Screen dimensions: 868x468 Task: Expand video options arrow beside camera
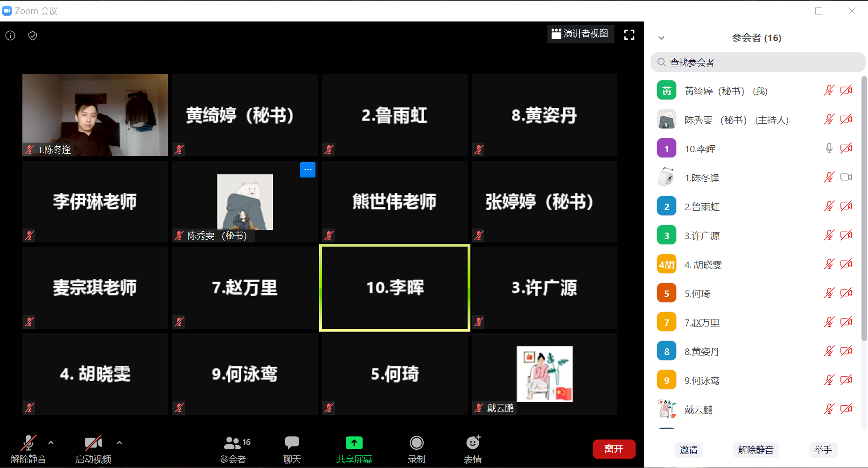pyautogui.click(x=119, y=442)
